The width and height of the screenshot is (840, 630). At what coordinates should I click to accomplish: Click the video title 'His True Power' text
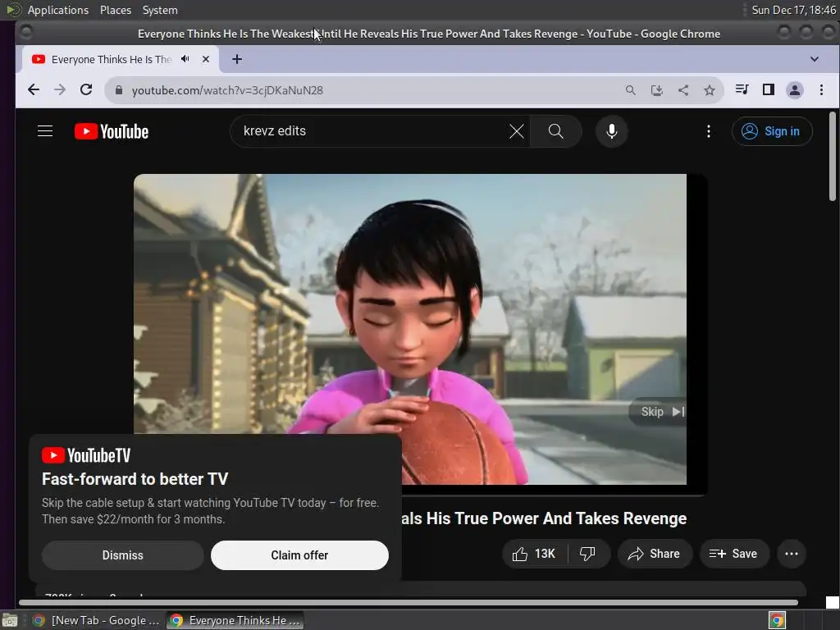(x=483, y=518)
